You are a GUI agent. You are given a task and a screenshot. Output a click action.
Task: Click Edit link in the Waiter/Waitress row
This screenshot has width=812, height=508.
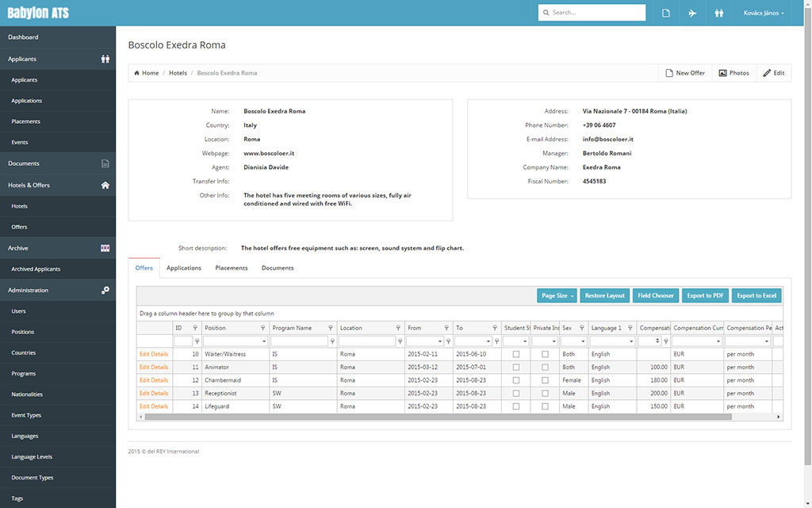click(144, 355)
